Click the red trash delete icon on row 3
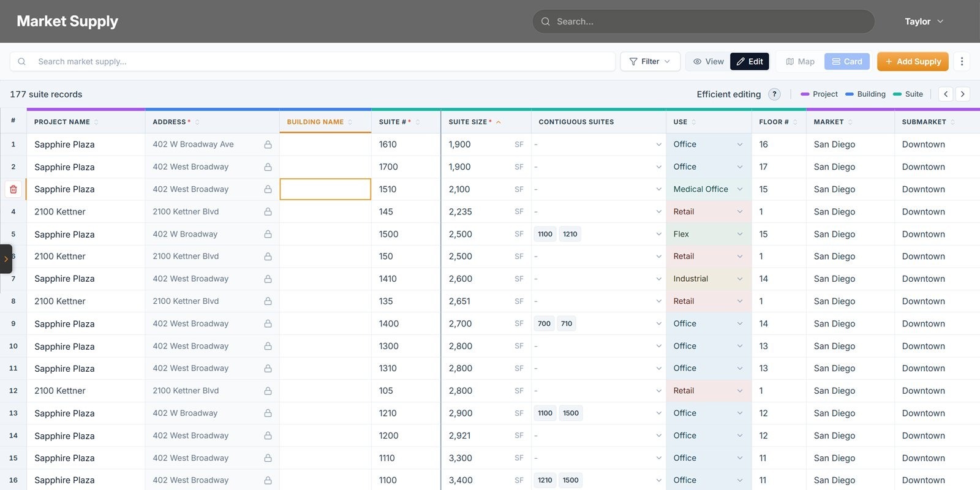The height and width of the screenshot is (490, 980). click(x=13, y=189)
